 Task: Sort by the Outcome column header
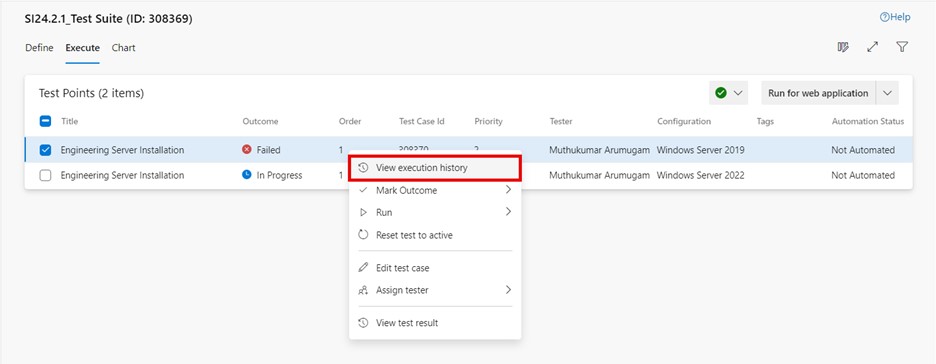coord(260,121)
